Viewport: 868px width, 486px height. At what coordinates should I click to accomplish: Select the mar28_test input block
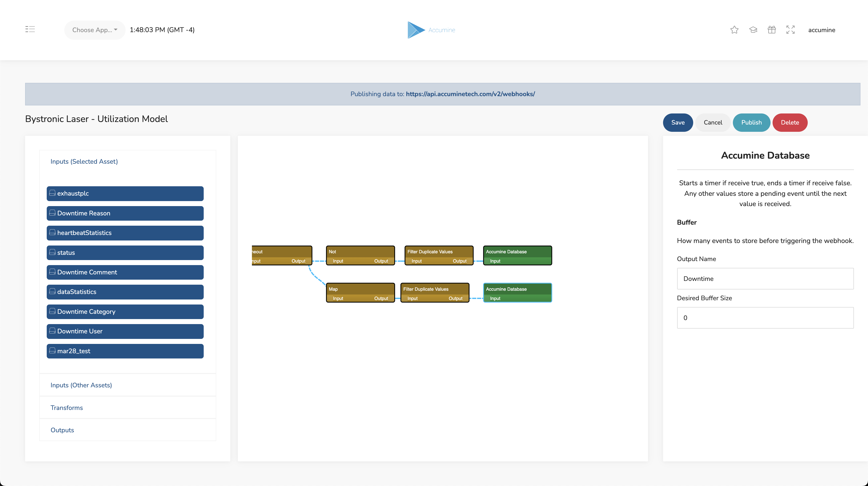tap(125, 351)
